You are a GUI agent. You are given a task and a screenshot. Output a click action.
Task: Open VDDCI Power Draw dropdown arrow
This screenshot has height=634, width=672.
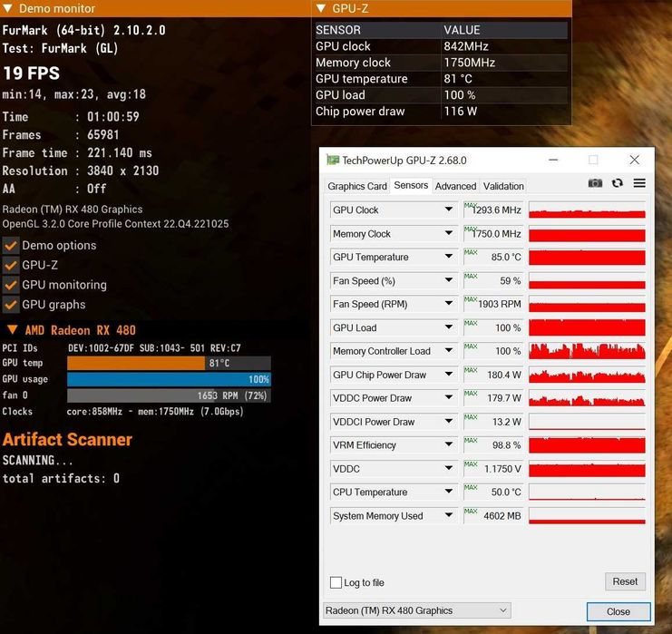pos(449,421)
